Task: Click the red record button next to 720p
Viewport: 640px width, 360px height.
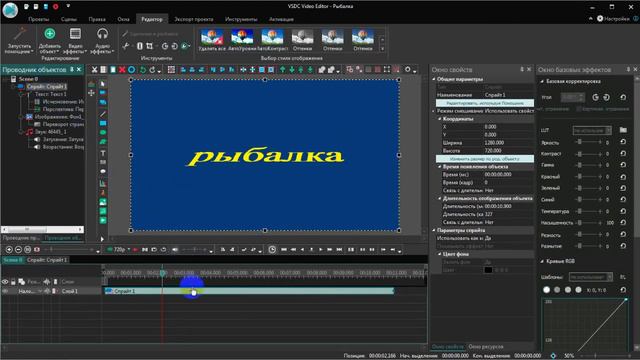Action: pyautogui.click(x=135, y=249)
